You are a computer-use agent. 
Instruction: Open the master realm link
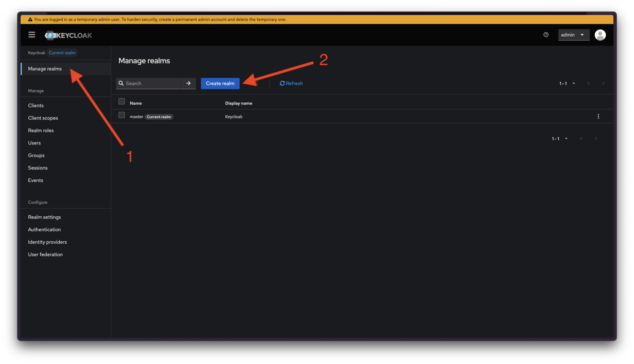136,117
